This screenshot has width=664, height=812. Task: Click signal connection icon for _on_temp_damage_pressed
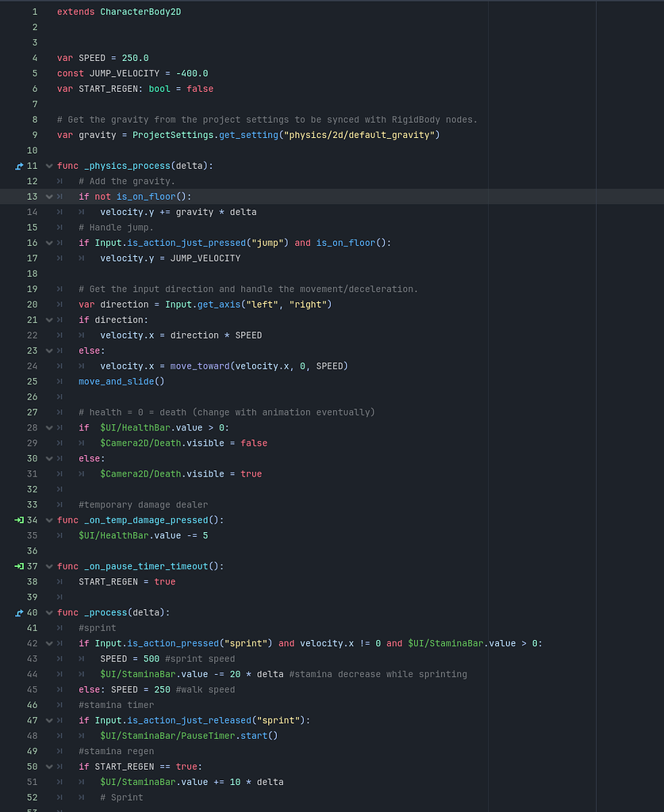coord(19,520)
